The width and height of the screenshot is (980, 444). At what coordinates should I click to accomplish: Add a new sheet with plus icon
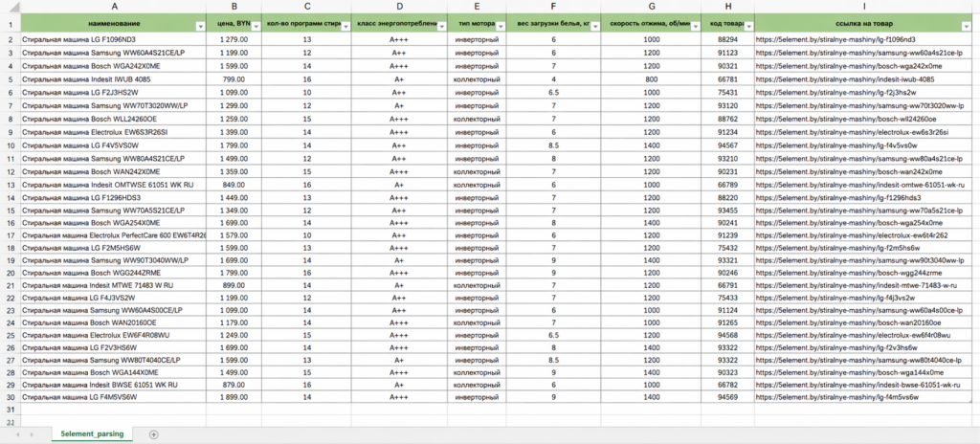pos(154,434)
